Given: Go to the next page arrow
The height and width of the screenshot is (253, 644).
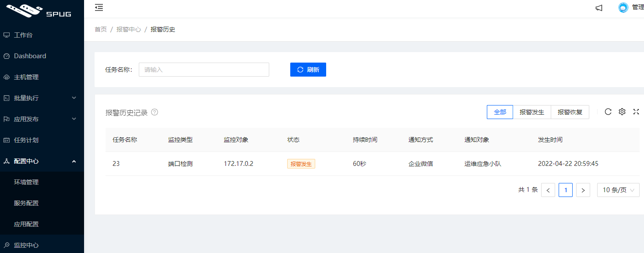Looking at the screenshot, I should [x=583, y=190].
